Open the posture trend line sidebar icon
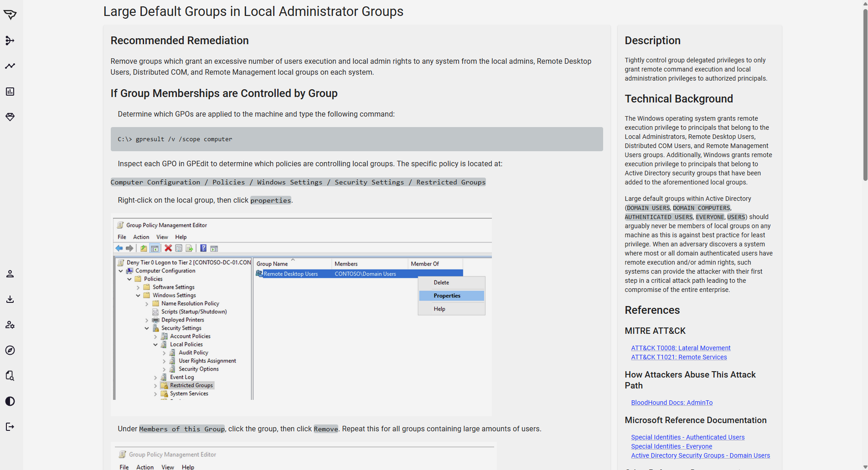The width and height of the screenshot is (868, 470). [x=10, y=66]
